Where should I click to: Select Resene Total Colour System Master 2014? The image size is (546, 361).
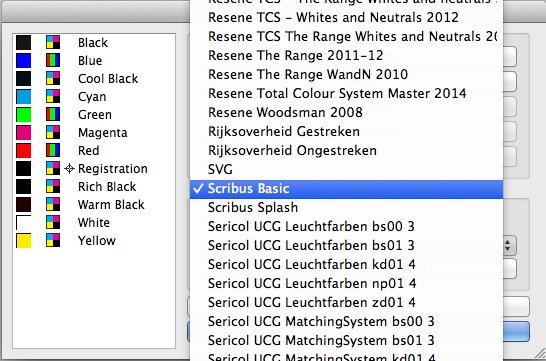click(346, 94)
